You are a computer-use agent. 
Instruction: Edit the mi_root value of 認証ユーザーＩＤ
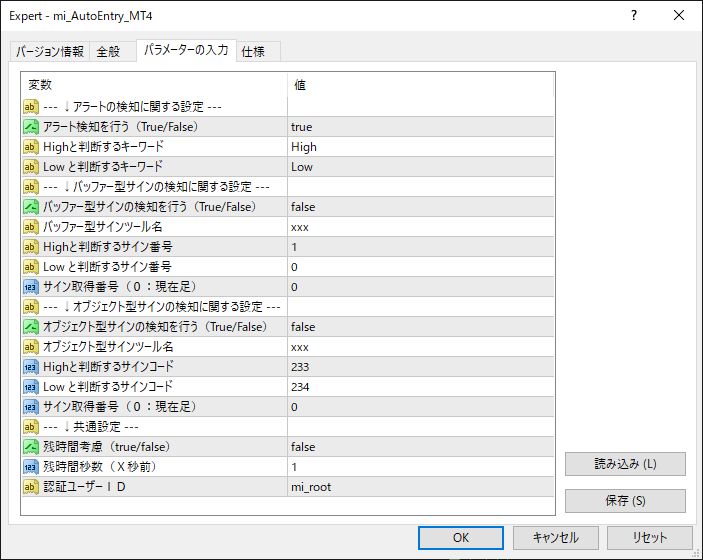tap(420, 487)
